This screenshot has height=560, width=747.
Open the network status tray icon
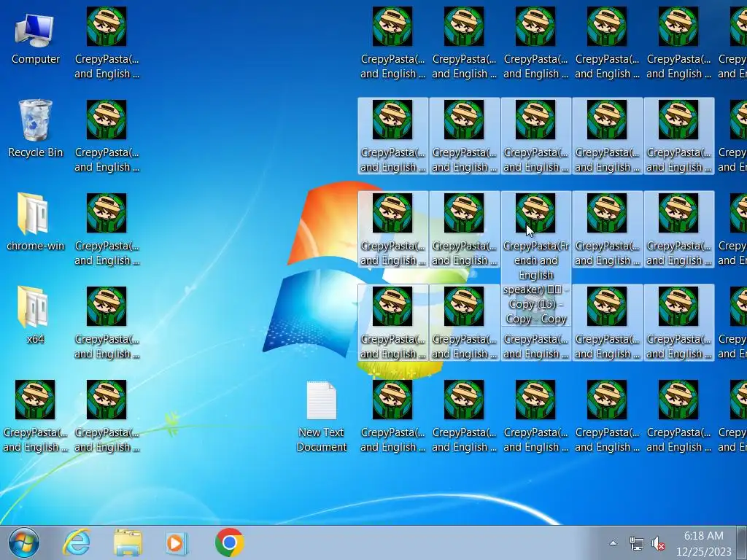636,542
